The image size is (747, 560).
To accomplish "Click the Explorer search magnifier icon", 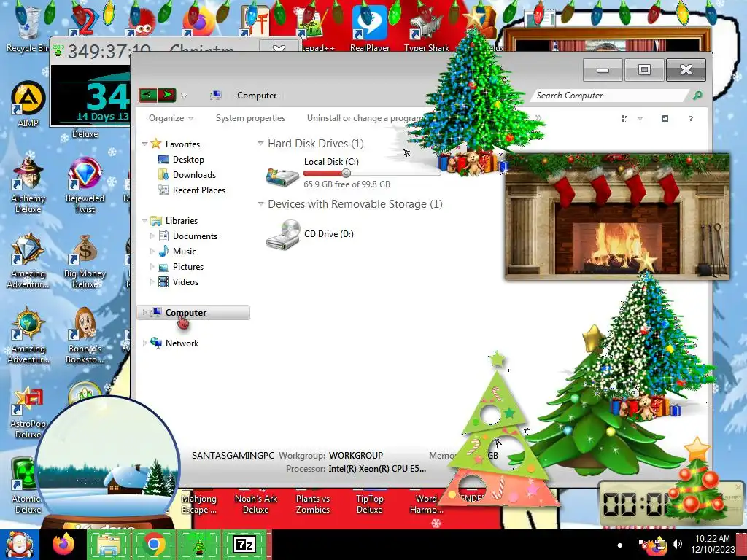I will click(x=697, y=96).
